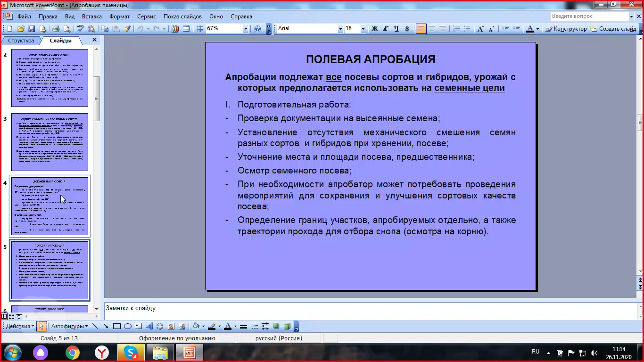Image resolution: width=644 pixels, height=362 pixels.
Task: Open the Формат menu
Action: click(x=120, y=16)
